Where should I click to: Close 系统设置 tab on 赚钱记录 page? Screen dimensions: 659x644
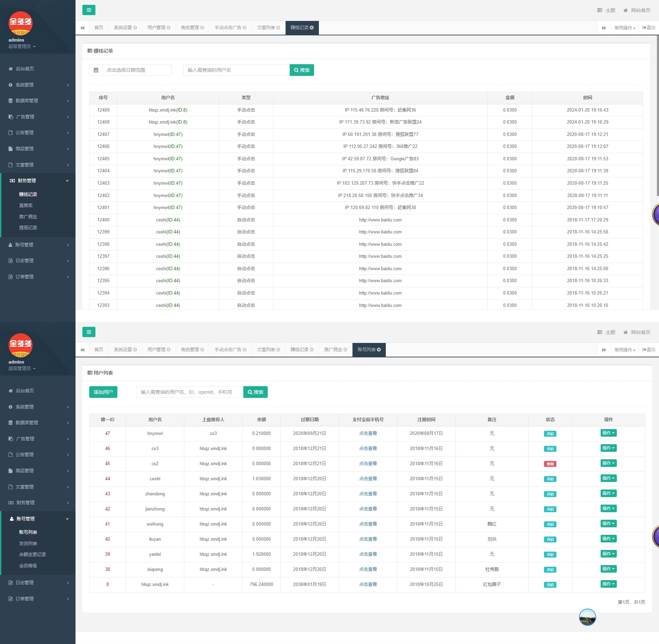point(135,27)
